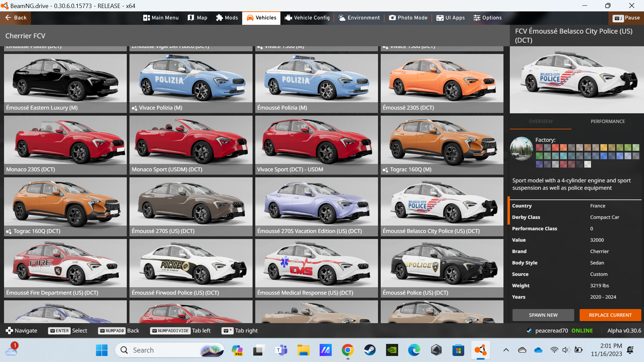Open Steam from the taskbar

tap(370, 350)
